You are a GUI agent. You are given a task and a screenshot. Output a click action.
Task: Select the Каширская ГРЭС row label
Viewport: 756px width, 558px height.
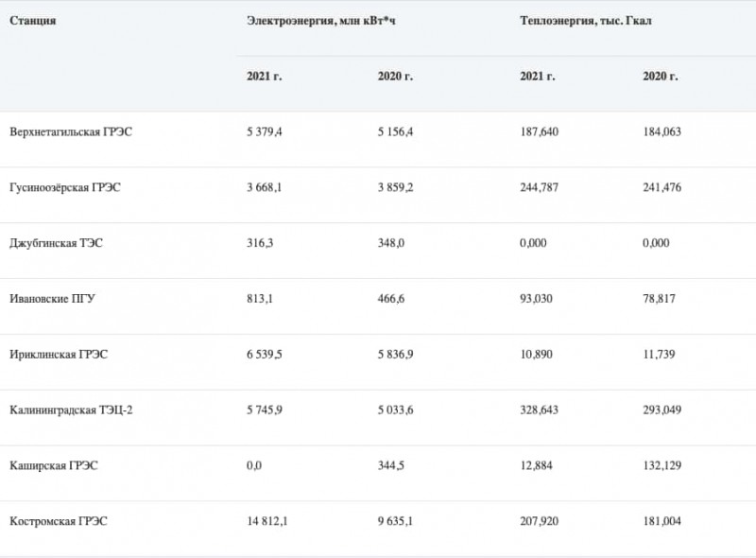[54, 465]
